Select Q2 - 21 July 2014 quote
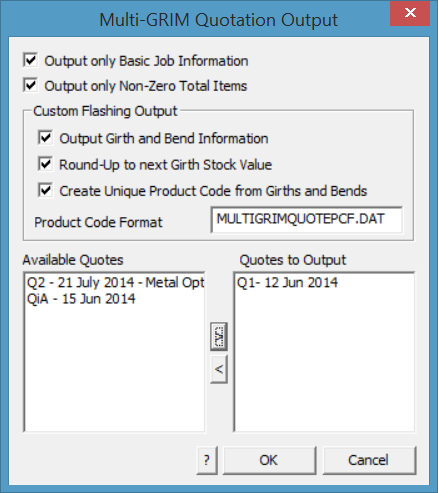The width and height of the screenshot is (438, 493). (115, 283)
